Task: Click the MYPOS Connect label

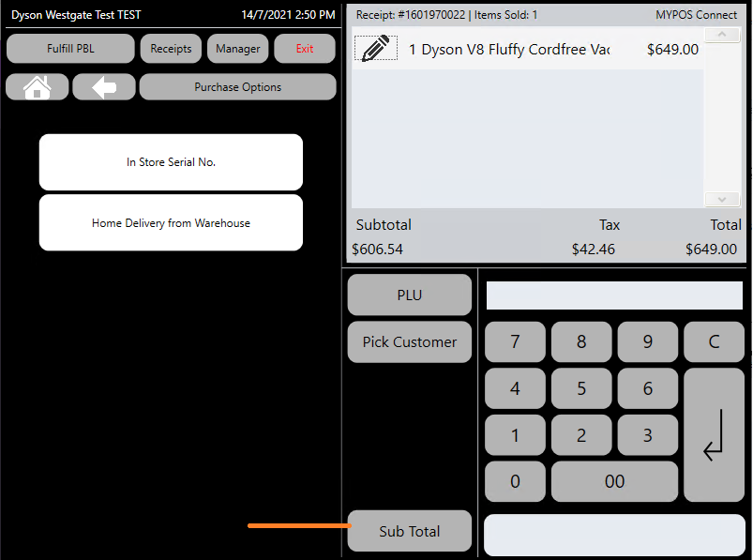Action: click(697, 15)
